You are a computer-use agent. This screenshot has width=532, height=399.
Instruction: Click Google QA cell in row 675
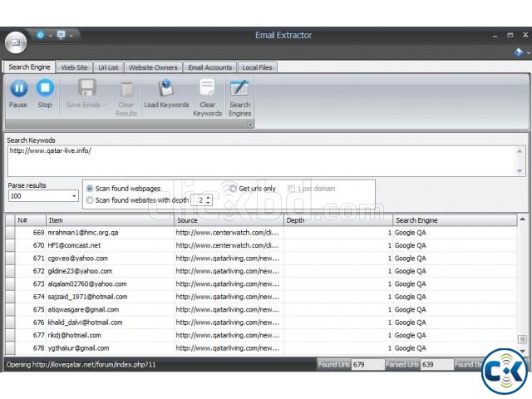[x=410, y=310]
